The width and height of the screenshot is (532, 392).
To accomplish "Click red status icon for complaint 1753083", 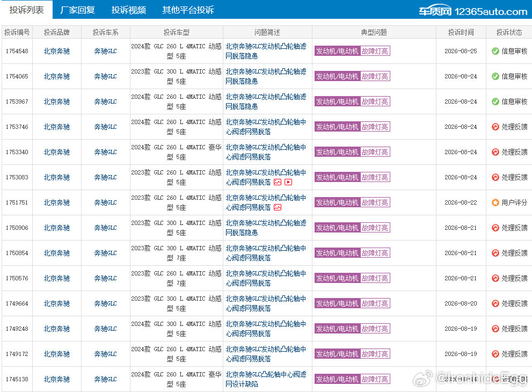I will (x=495, y=177).
